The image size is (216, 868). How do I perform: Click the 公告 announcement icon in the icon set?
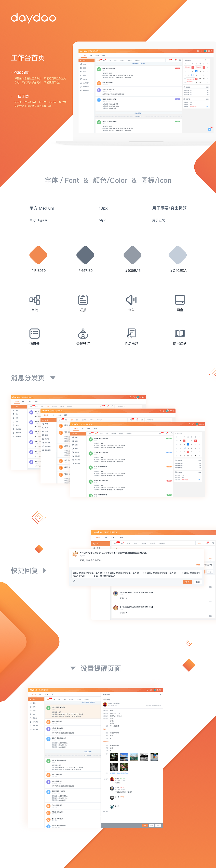pyautogui.click(x=131, y=300)
